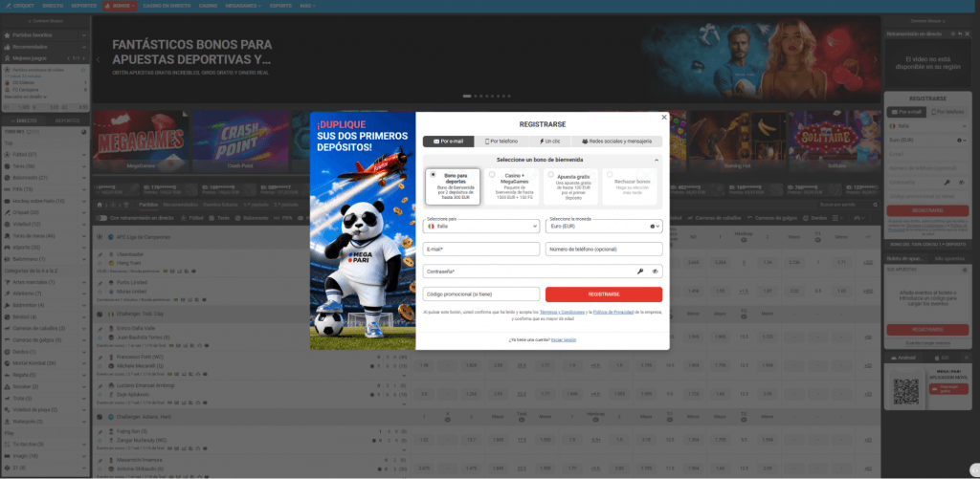Switch to Por teléfono tab in dialog
Image resolution: width=980 pixels, height=479 pixels.
[x=501, y=142]
